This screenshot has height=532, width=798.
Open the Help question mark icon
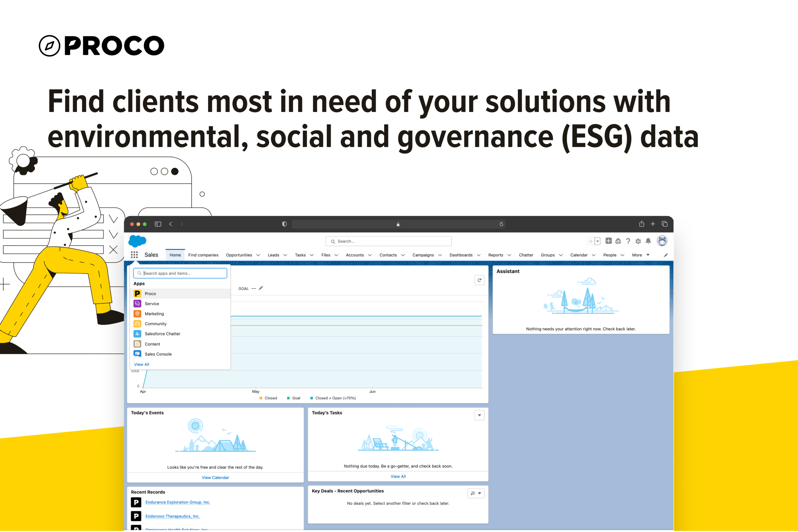click(628, 241)
